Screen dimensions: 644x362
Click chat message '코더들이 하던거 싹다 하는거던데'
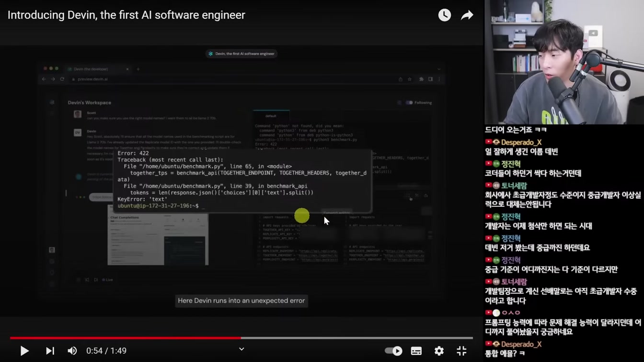tap(533, 173)
